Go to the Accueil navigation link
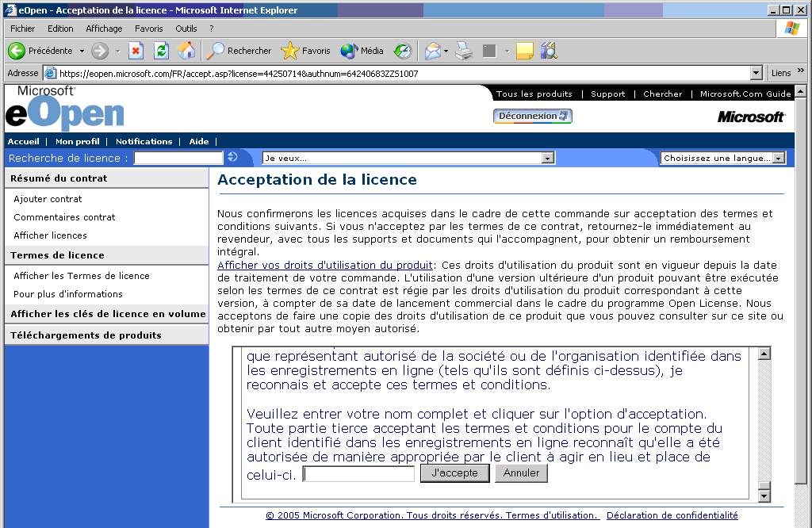 [x=23, y=141]
